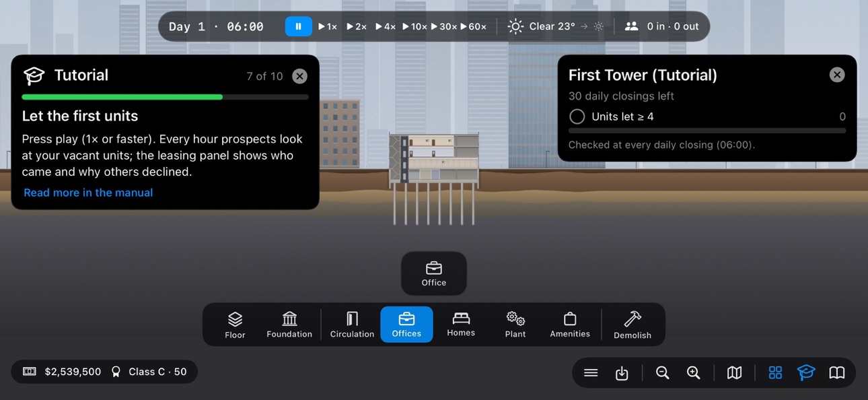Open the manual book icon
The image size is (868, 400).
coord(837,372)
